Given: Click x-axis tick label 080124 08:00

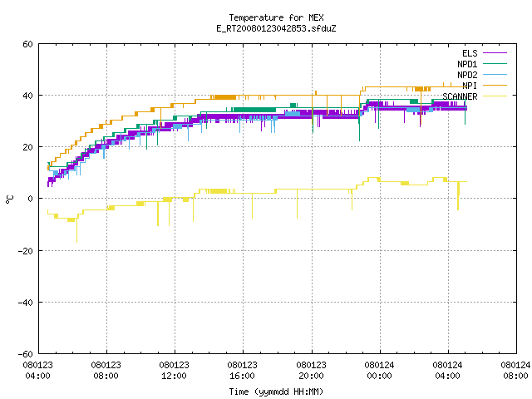Looking at the screenshot, I should tap(515, 371).
